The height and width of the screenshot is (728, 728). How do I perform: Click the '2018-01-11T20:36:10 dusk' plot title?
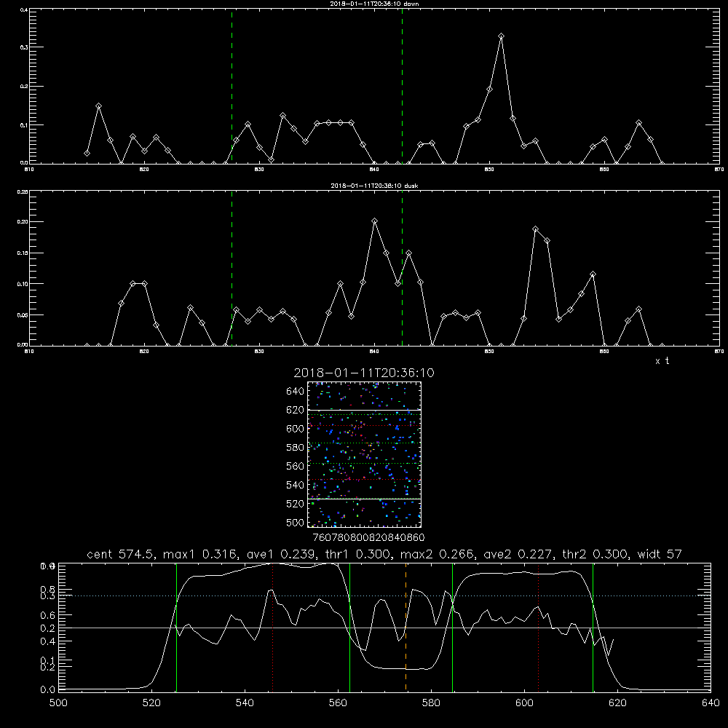coord(374,186)
